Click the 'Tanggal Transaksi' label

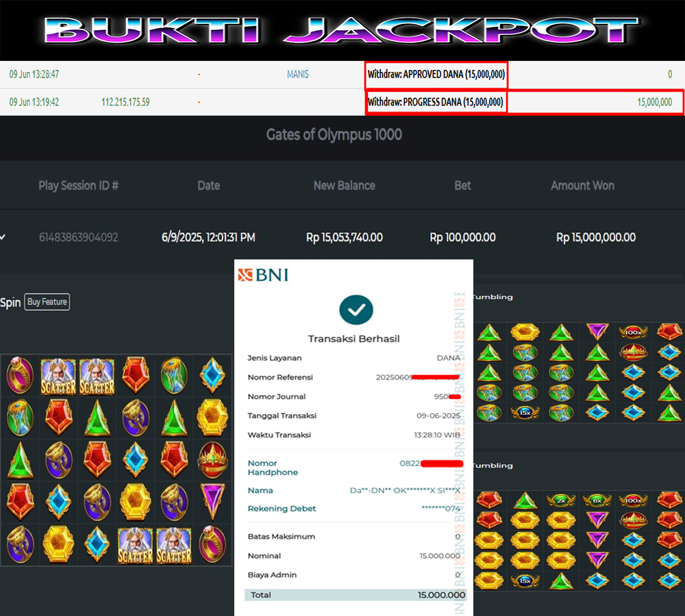coord(282,415)
